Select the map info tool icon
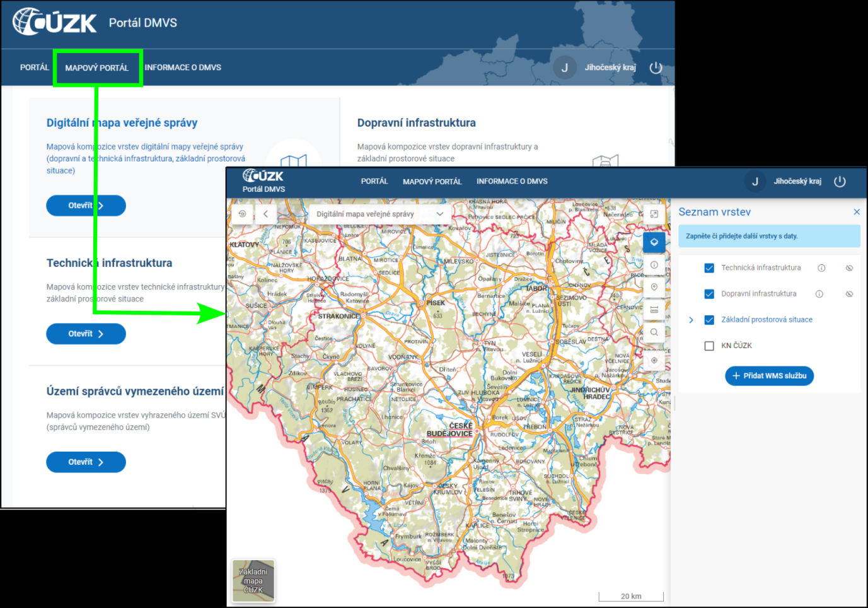Viewport: 868px width, 608px height. tap(654, 265)
